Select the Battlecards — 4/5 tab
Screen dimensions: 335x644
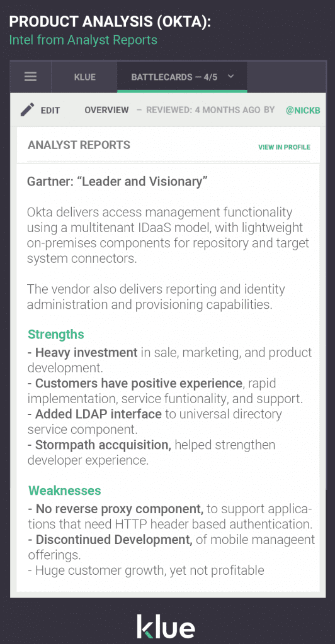coord(182,77)
